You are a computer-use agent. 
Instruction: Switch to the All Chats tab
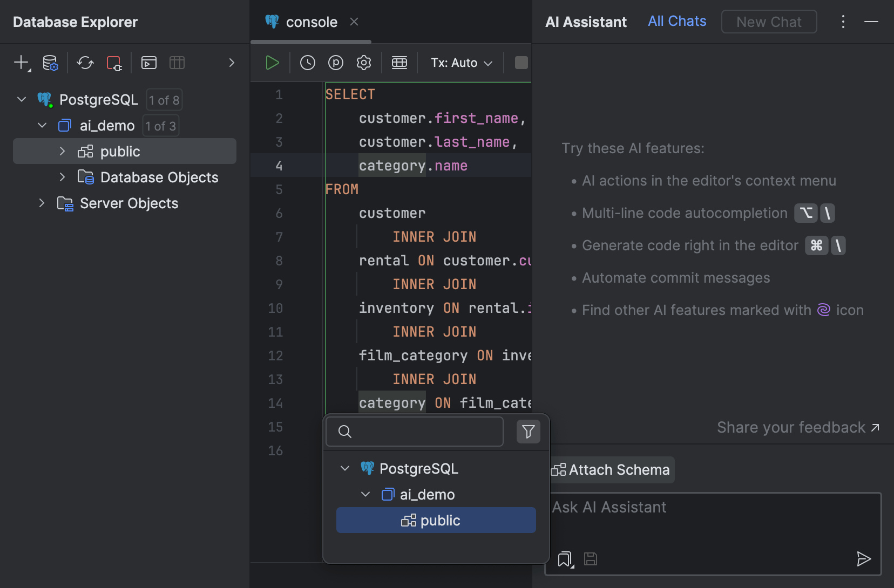point(677,21)
